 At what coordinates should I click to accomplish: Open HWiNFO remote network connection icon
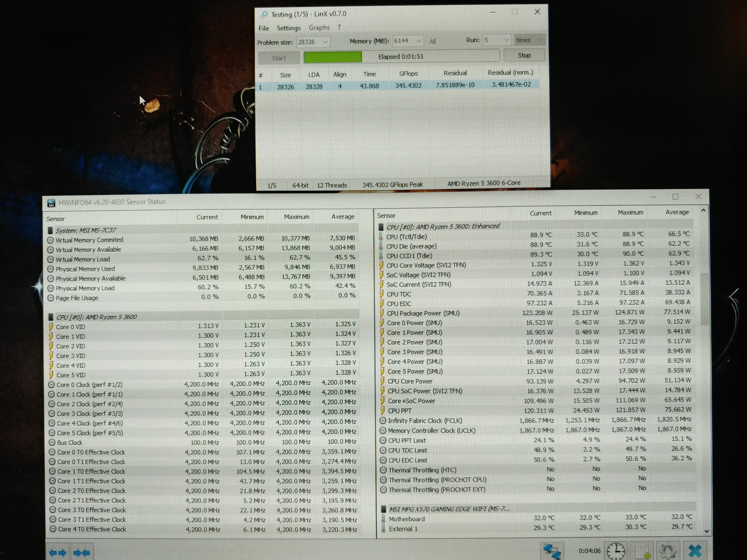click(x=552, y=551)
